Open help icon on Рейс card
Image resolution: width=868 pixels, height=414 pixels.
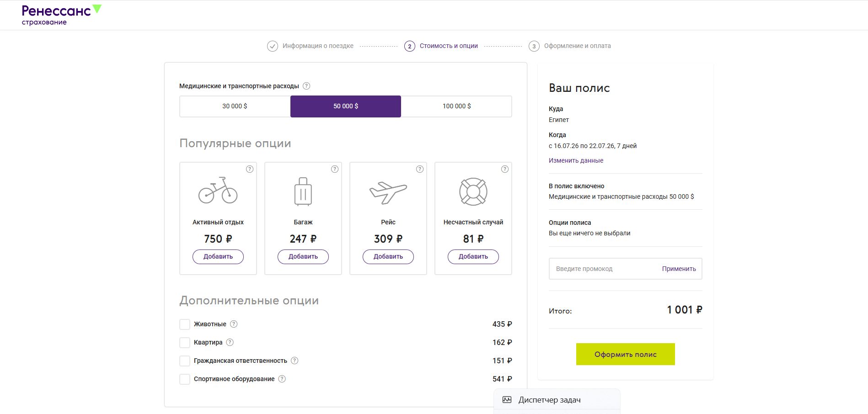pyautogui.click(x=420, y=169)
